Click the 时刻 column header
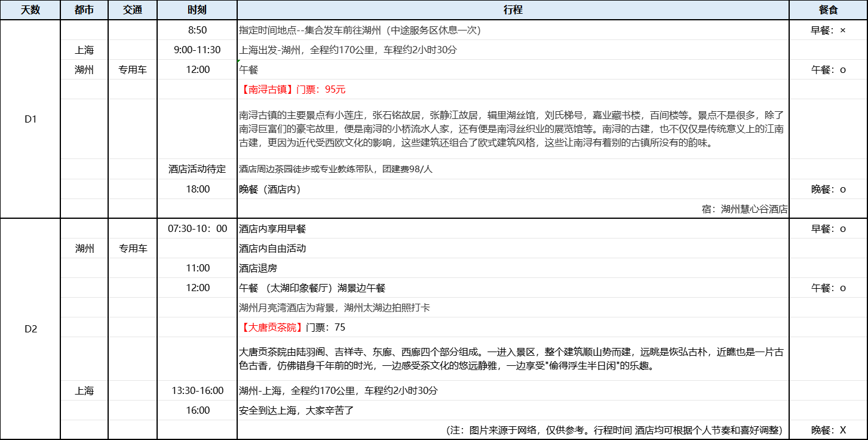The image size is (868, 440). [x=197, y=10]
